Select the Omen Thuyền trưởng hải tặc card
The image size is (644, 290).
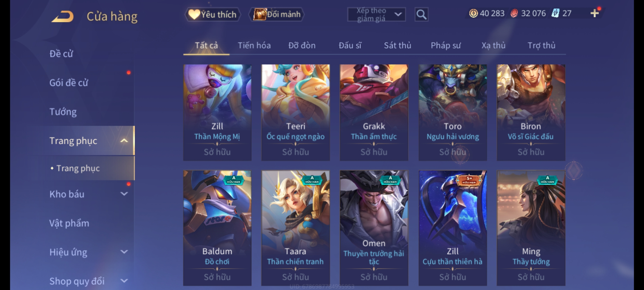tap(374, 228)
